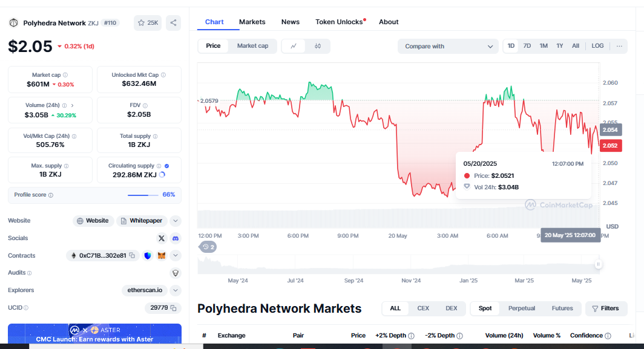Open the Markets tab

(252, 22)
